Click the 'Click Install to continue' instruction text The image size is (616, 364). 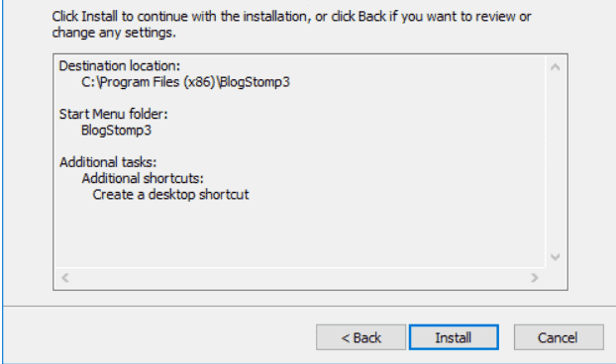click(291, 17)
